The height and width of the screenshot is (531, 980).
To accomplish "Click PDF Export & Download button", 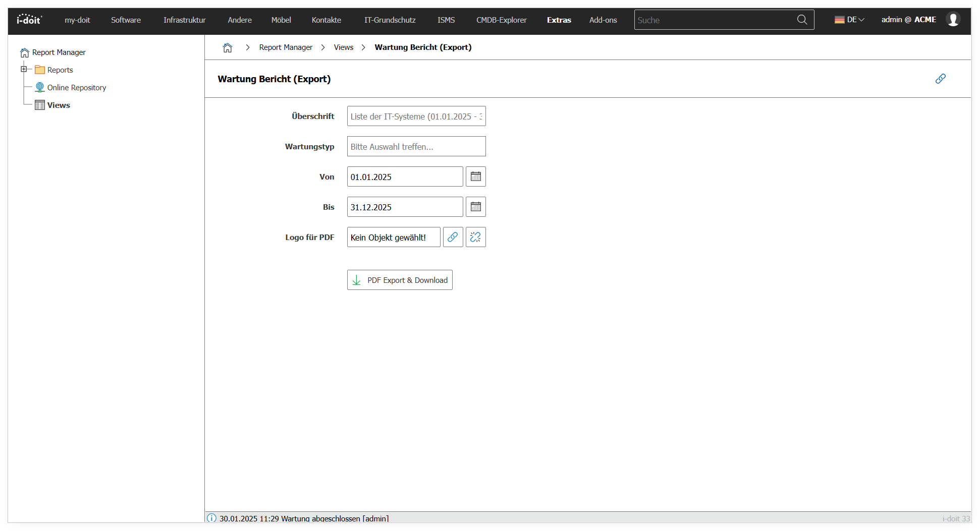I will (x=400, y=280).
